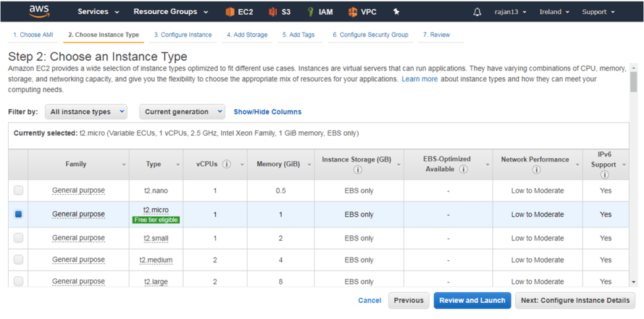644x319 pixels.
Task: Open the All instance types filter dropdown
Action: coord(86,112)
